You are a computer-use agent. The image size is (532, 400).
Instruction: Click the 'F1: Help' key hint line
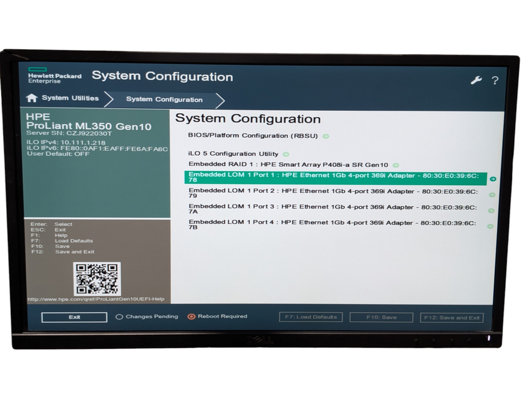[x=49, y=235]
